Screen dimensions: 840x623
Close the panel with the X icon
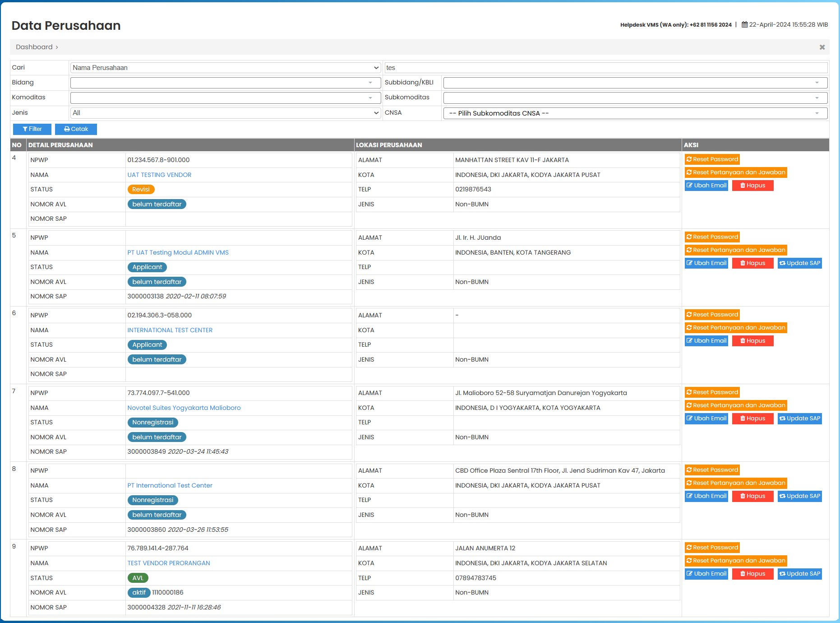point(822,47)
